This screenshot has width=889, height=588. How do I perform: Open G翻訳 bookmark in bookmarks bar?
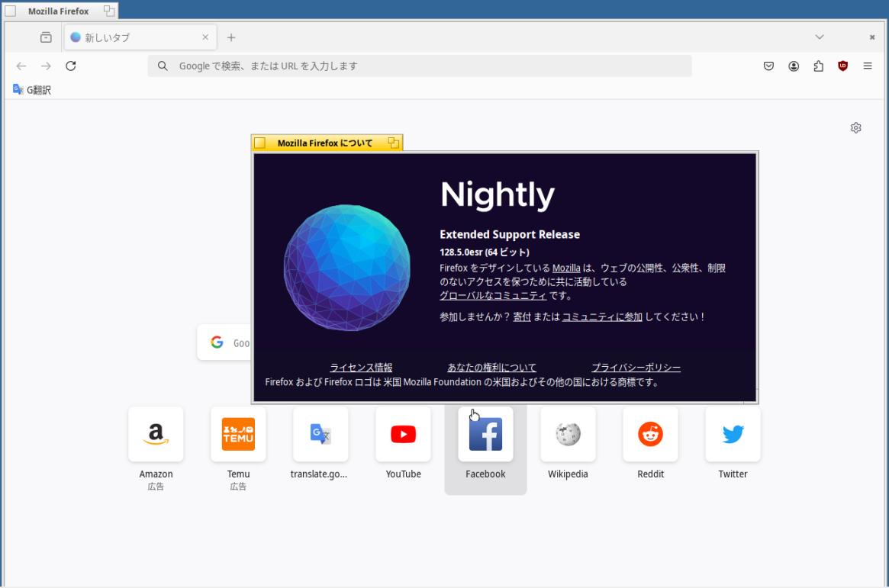click(32, 89)
